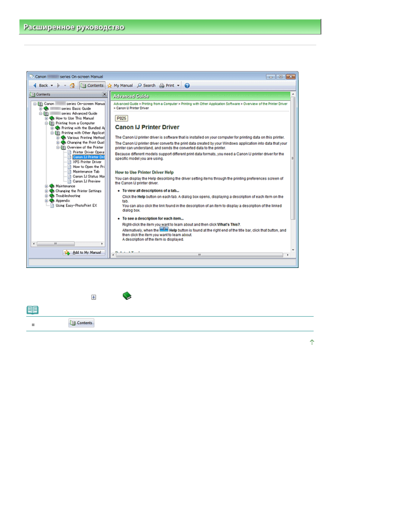Click the inline blue Help title-bar button image
The image size is (411, 532).
[x=164, y=230]
